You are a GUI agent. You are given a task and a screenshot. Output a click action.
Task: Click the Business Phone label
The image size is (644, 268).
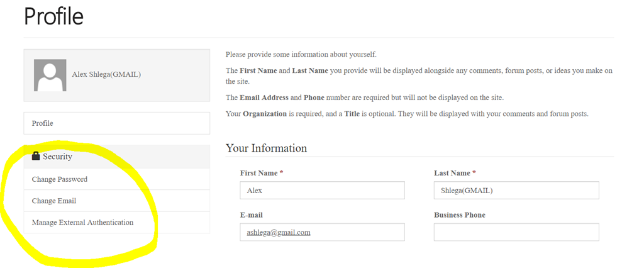pyautogui.click(x=460, y=215)
